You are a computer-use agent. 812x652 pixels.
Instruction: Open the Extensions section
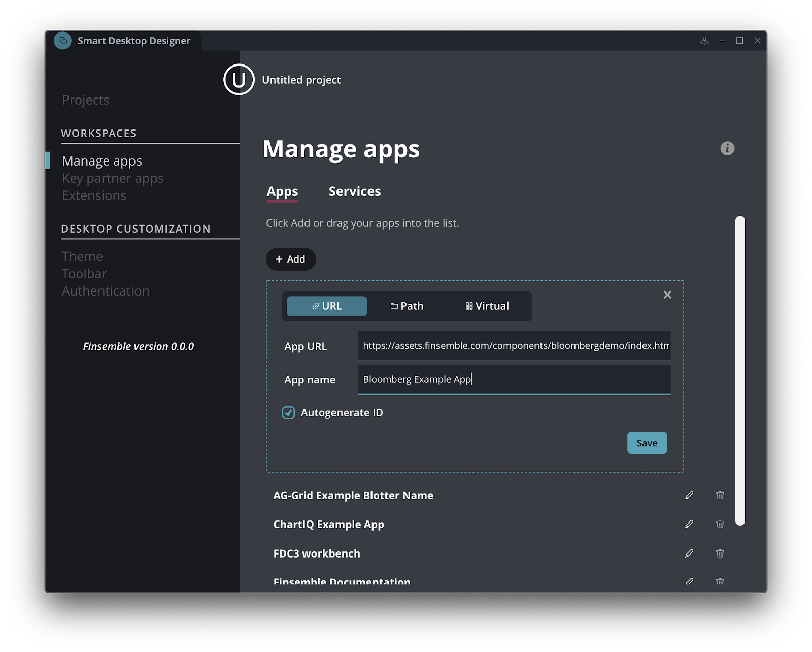coord(94,195)
